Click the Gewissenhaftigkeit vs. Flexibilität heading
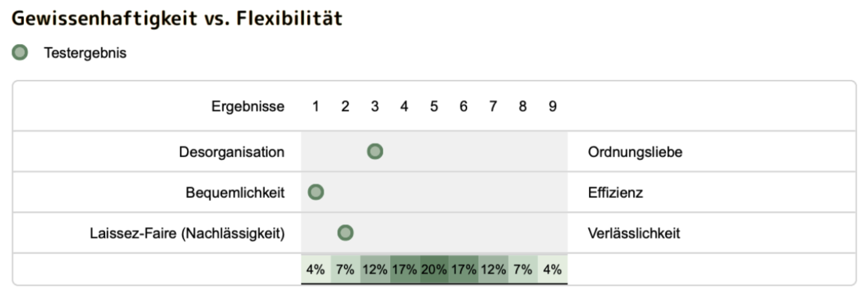The height and width of the screenshot is (301, 868). tap(177, 18)
